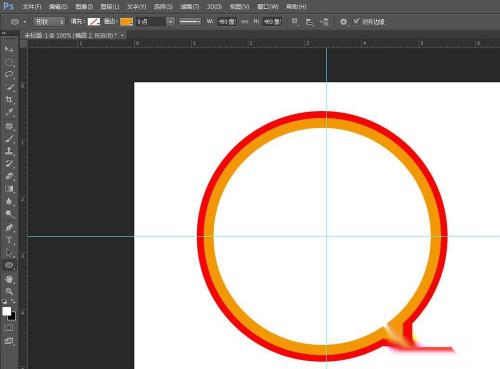Open the fill color swatch (no fill)

click(94, 22)
